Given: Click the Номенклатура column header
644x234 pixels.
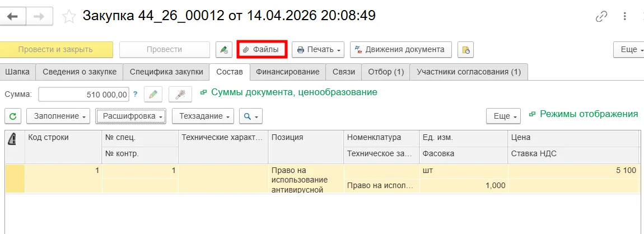Looking at the screenshot, I should [381, 138].
